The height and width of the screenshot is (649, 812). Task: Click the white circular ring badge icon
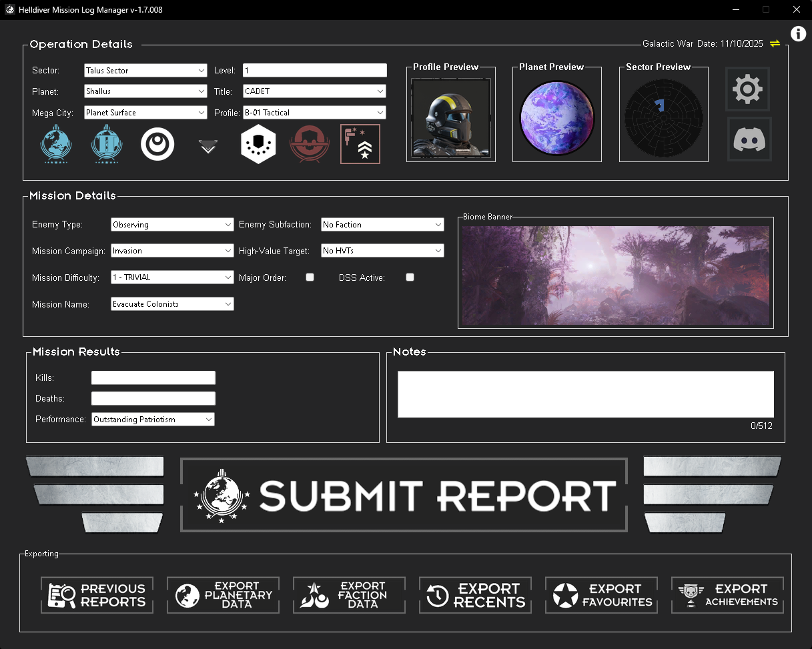point(157,144)
